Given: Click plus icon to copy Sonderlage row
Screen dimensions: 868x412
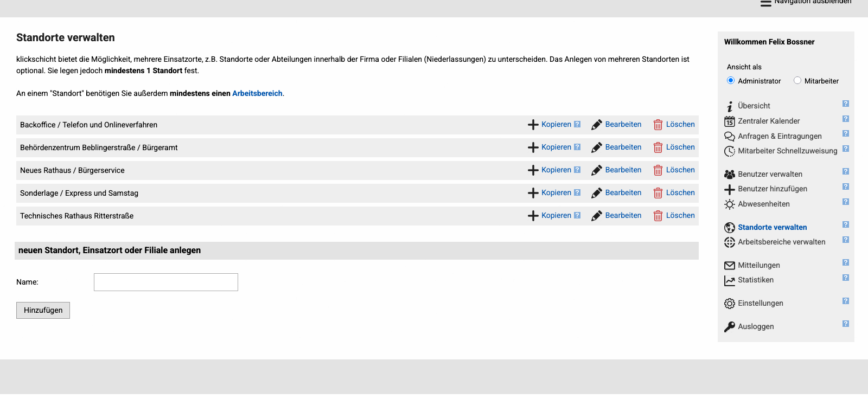Looking at the screenshot, I should (x=533, y=193).
